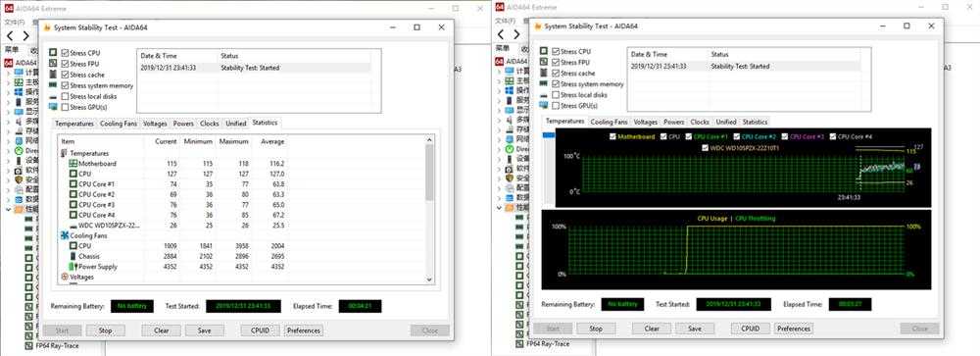This screenshot has height=356, width=980.
Task: Click the Cooling Fans fan icon in statistics list
Action: pyautogui.click(x=65, y=236)
